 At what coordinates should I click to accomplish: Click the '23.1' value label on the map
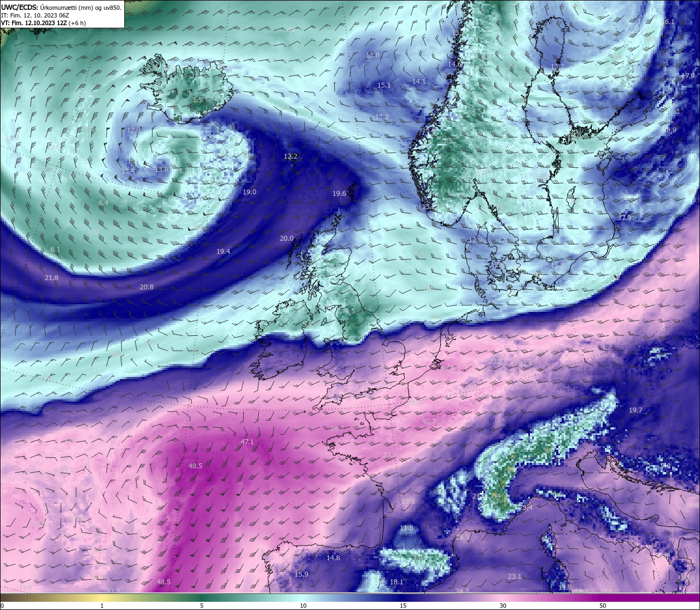pyautogui.click(x=515, y=577)
